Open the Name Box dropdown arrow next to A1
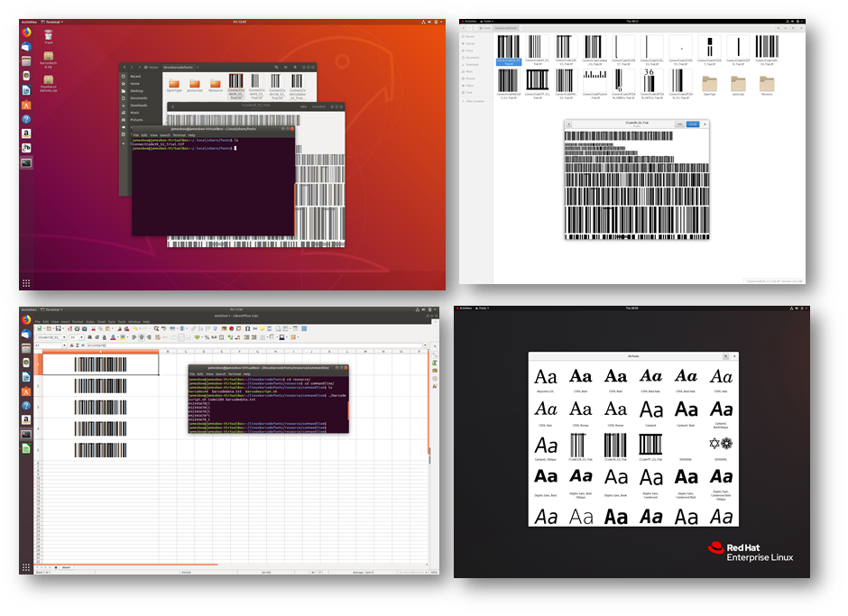848x616 pixels. click(64, 345)
